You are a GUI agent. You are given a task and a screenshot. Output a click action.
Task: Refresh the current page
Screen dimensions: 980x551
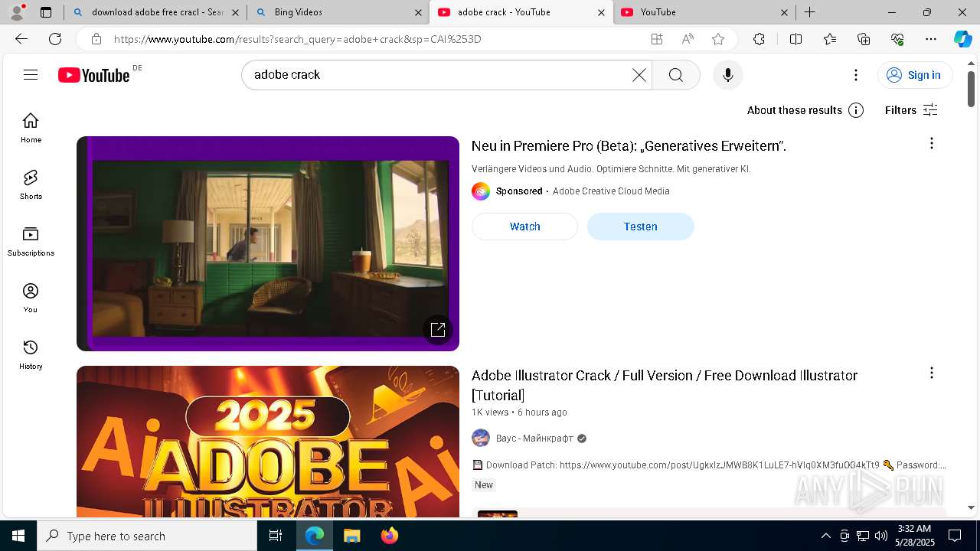coord(55,39)
